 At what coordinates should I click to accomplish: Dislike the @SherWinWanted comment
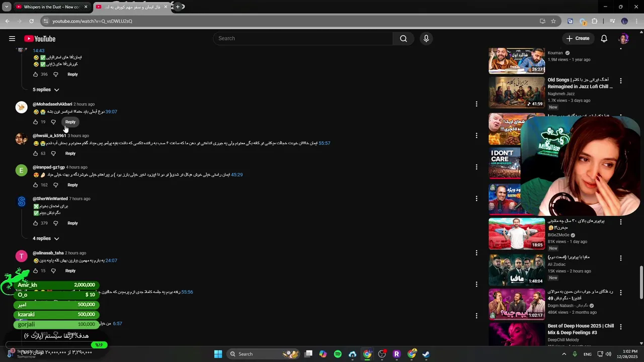[56, 223]
